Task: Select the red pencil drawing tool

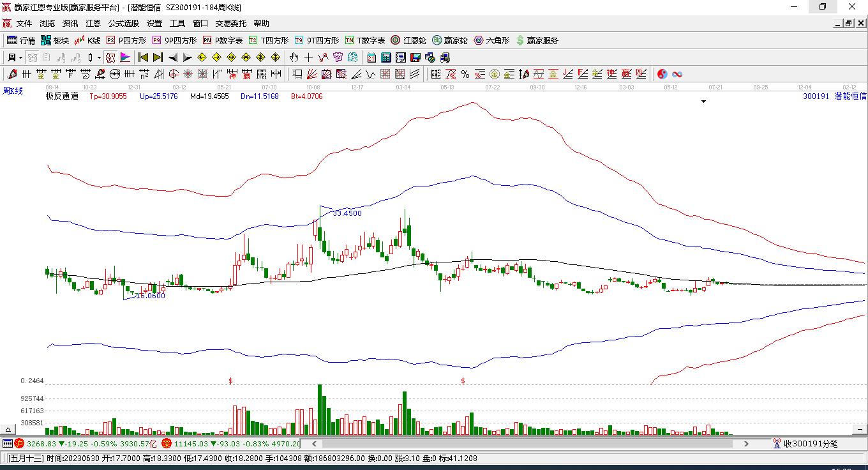Action: [12, 74]
